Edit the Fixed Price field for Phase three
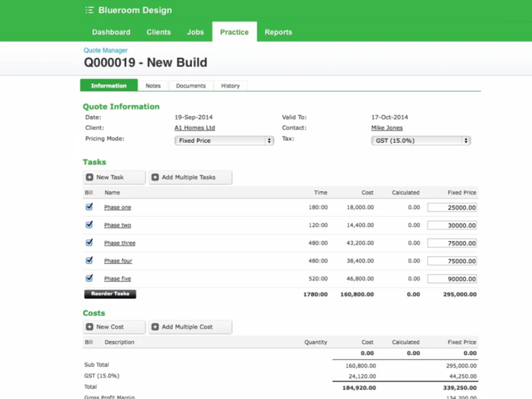The width and height of the screenshot is (532, 399). pos(452,243)
